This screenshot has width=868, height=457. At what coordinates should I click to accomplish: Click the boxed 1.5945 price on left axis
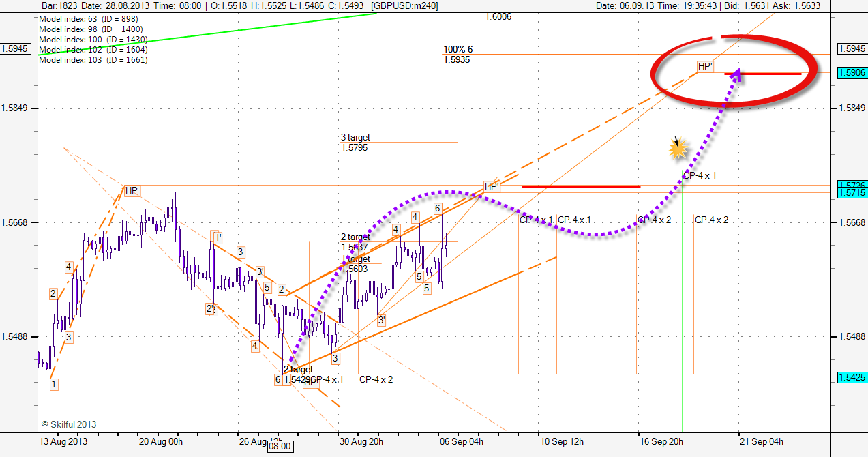[14, 49]
